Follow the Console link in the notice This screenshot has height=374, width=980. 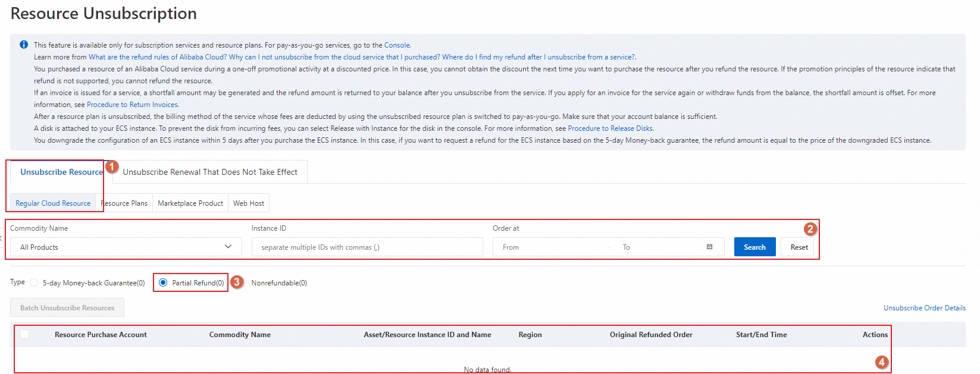click(x=397, y=45)
